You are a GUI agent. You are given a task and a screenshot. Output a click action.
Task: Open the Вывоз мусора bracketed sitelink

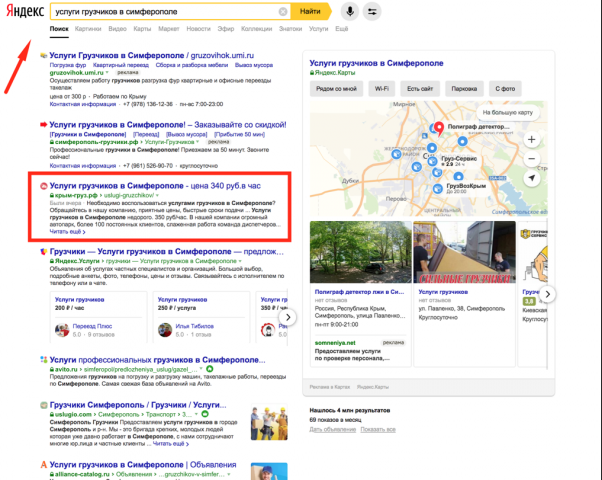pos(186,134)
